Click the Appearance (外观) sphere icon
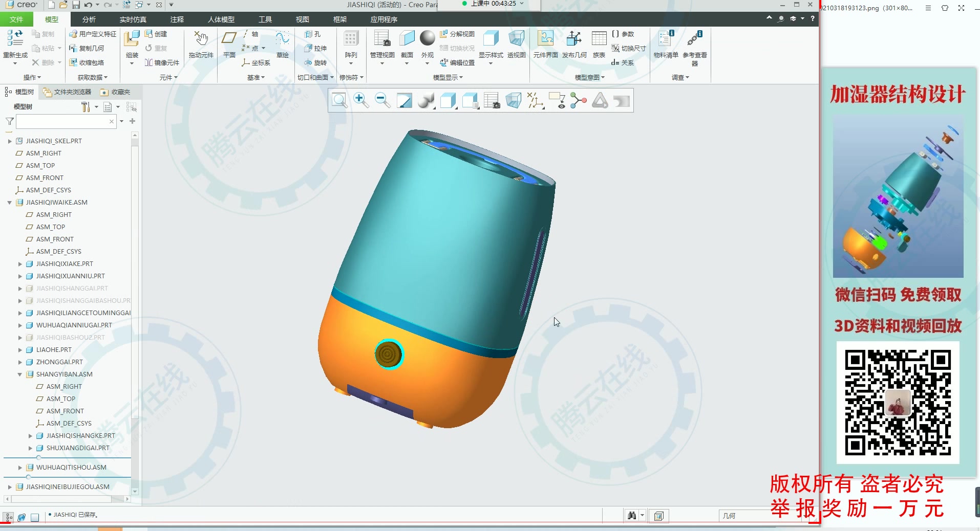980x531 pixels. [428, 39]
